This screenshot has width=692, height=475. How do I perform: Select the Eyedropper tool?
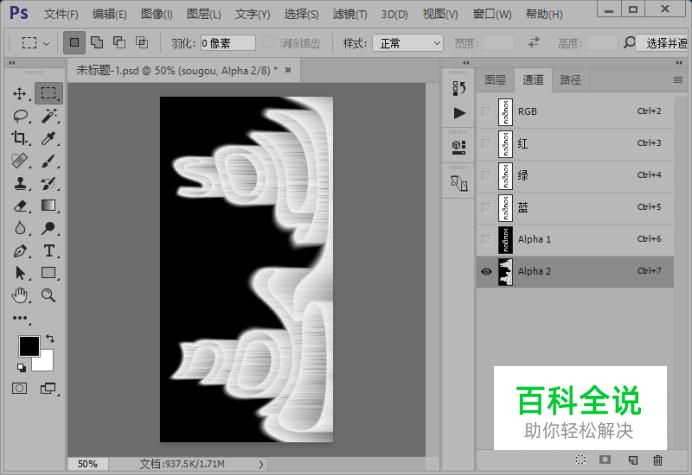(x=49, y=139)
